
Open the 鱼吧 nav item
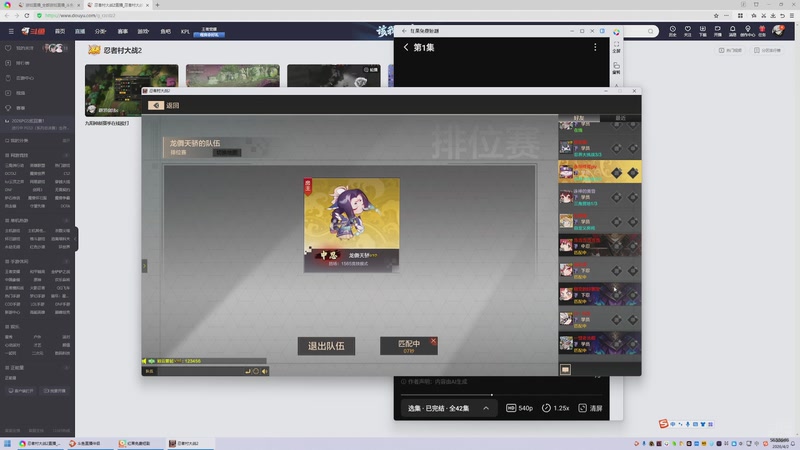click(165, 31)
